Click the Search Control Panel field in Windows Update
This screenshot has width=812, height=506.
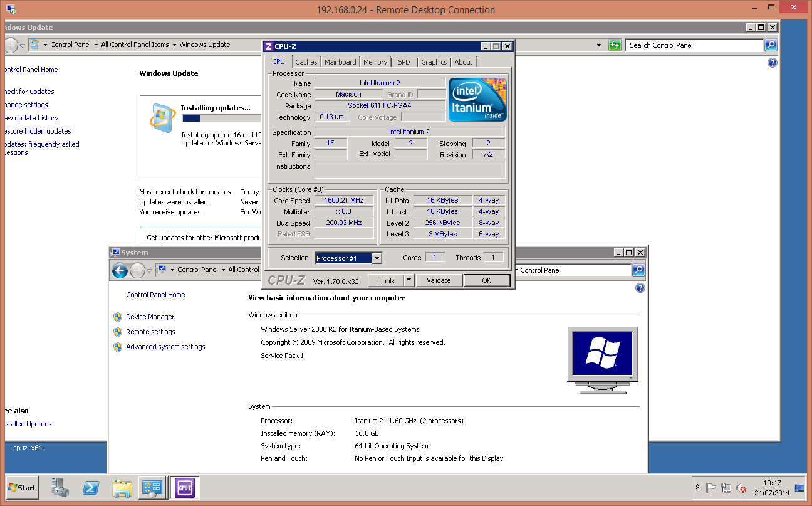[694, 45]
